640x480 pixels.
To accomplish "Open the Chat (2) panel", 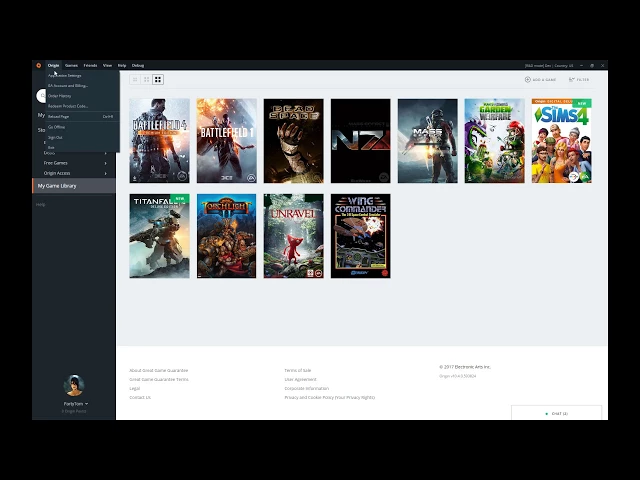I will point(556,413).
